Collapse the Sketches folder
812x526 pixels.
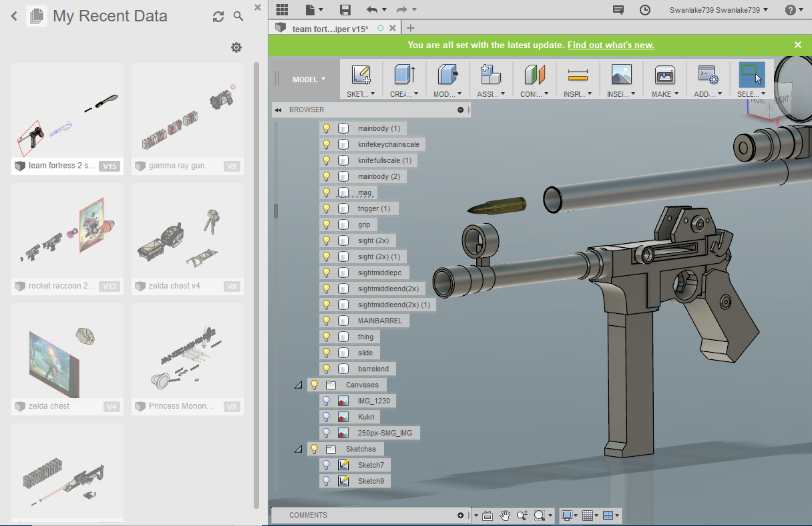click(x=299, y=449)
